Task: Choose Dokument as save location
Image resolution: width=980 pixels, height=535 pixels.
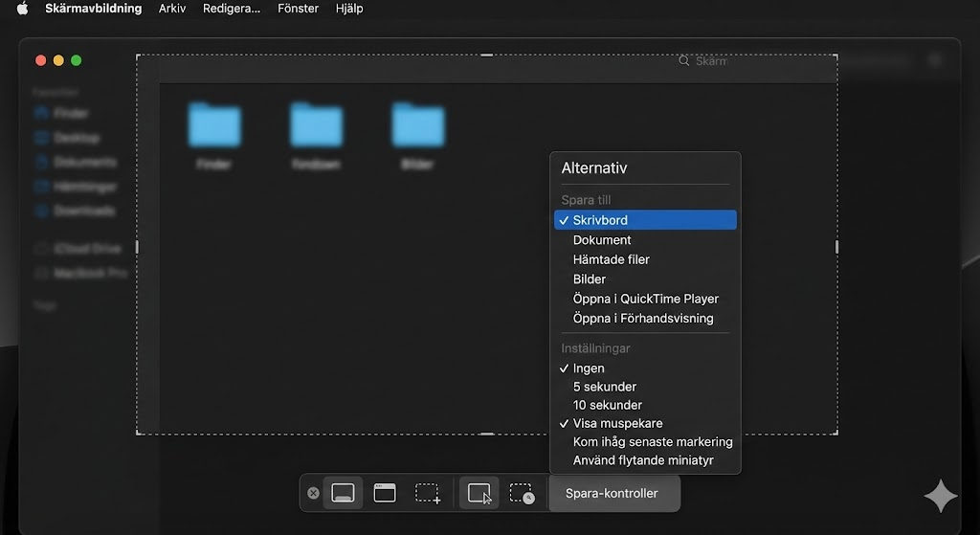Action: click(x=602, y=240)
